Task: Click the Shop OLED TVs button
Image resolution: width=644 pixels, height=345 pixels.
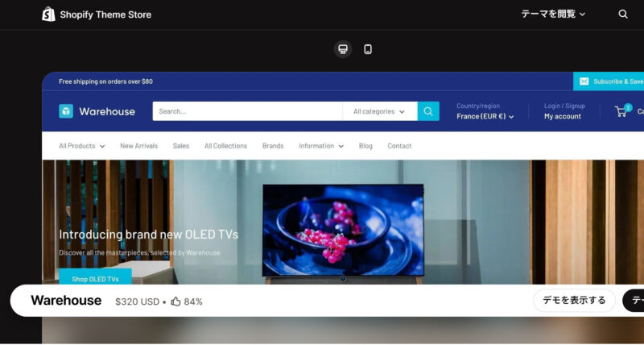Action: pyautogui.click(x=95, y=277)
